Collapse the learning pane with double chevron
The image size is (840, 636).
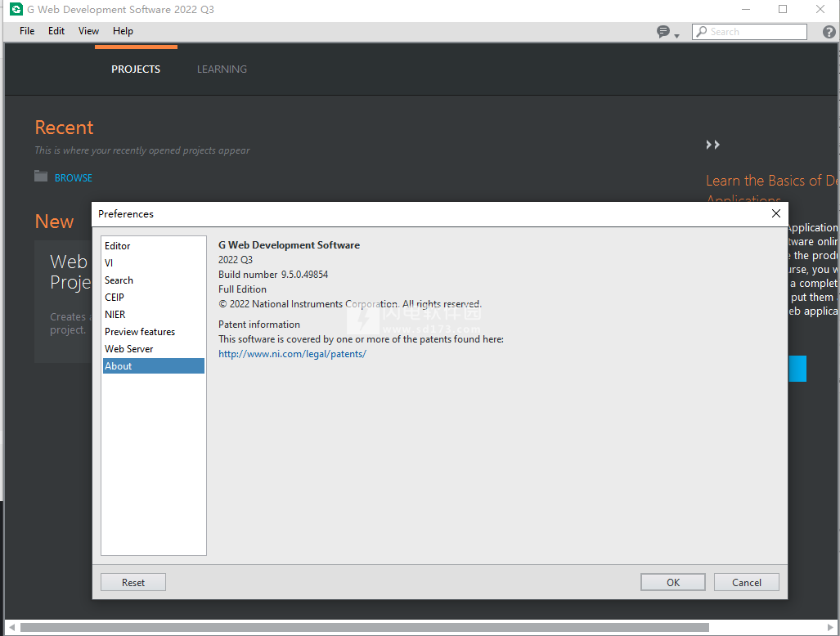click(712, 145)
